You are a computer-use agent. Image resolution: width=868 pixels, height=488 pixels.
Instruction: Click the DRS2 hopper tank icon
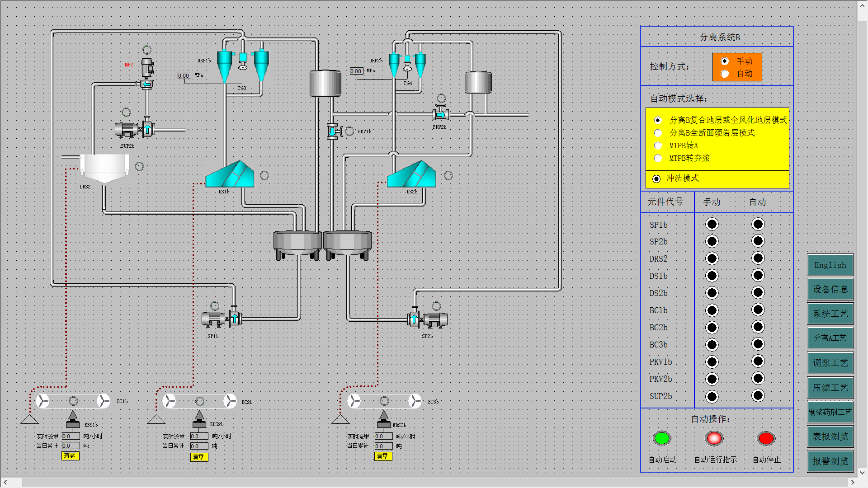[x=104, y=168]
